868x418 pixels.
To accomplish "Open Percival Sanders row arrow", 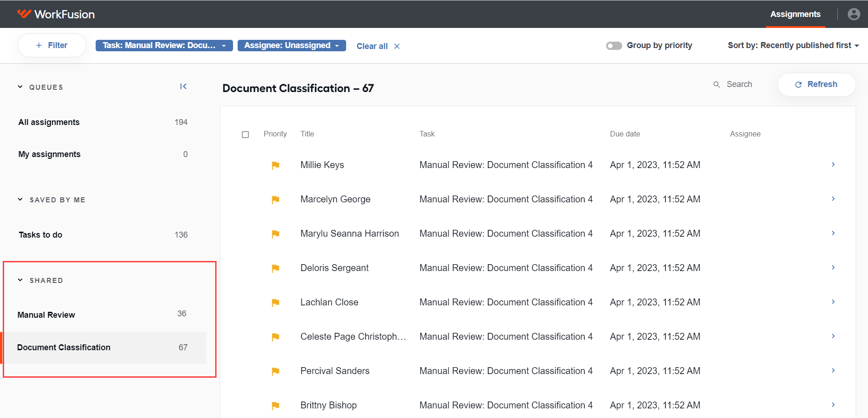I will pos(833,370).
